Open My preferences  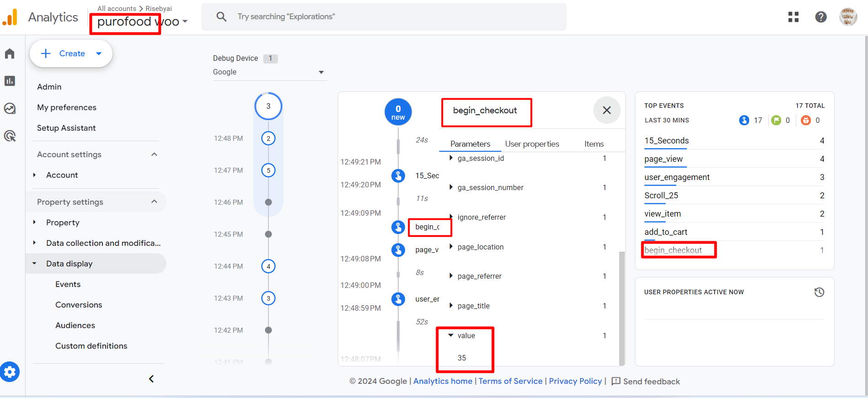coord(67,107)
